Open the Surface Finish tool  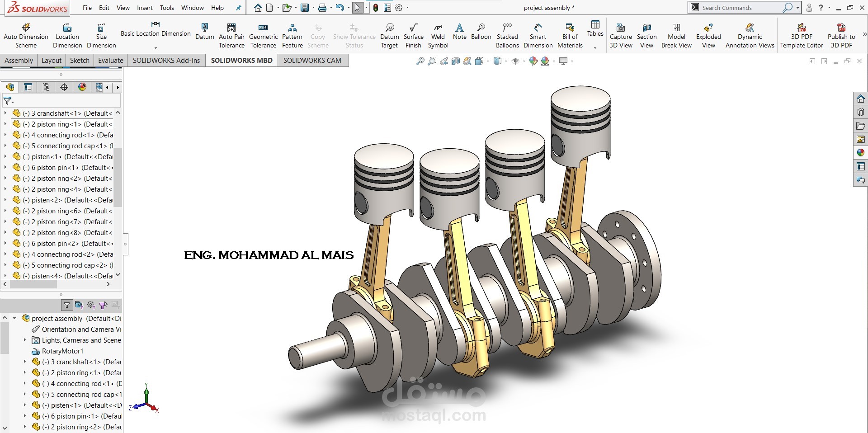(x=413, y=34)
